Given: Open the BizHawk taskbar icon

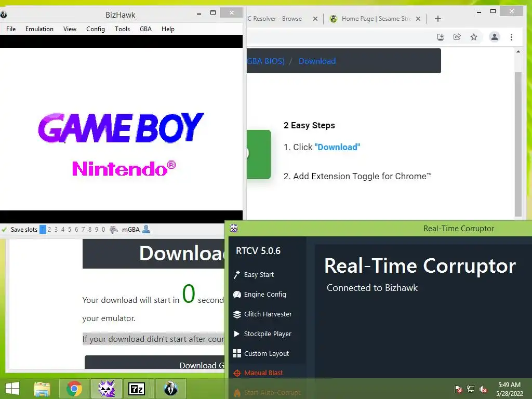Looking at the screenshot, I should pyautogui.click(x=170, y=389).
